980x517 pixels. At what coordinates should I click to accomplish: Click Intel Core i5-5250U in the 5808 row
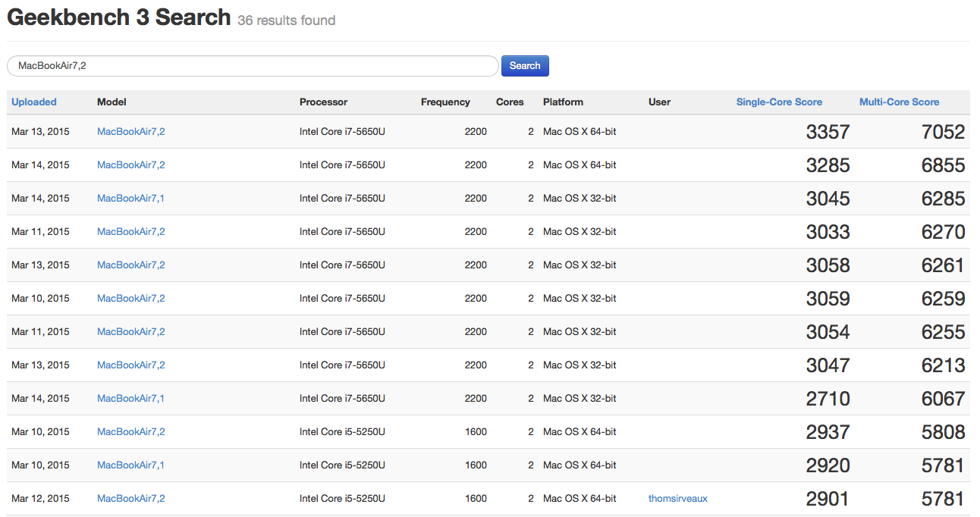(x=342, y=431)
